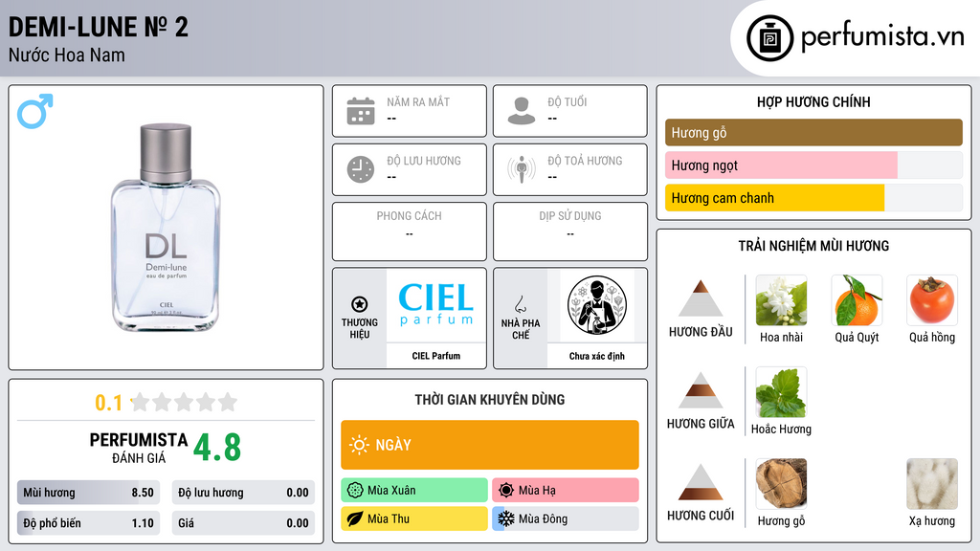Click the yellow Mùa Thu season bar
Viewport: 980px width, 551px height.
pos(414,518)
